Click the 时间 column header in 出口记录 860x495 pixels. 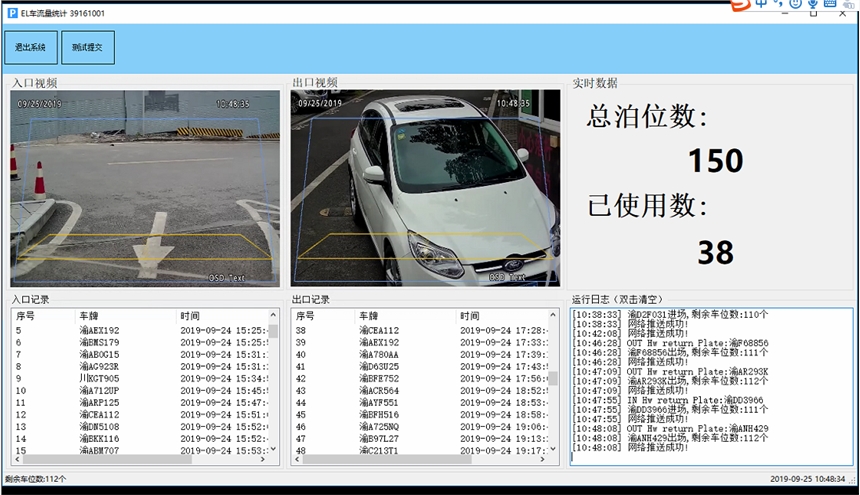(470, 316)
